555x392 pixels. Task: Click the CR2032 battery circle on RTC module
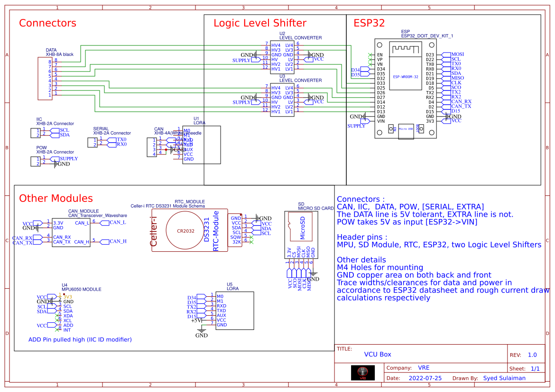pyautogui.click(x=185, y=231)
